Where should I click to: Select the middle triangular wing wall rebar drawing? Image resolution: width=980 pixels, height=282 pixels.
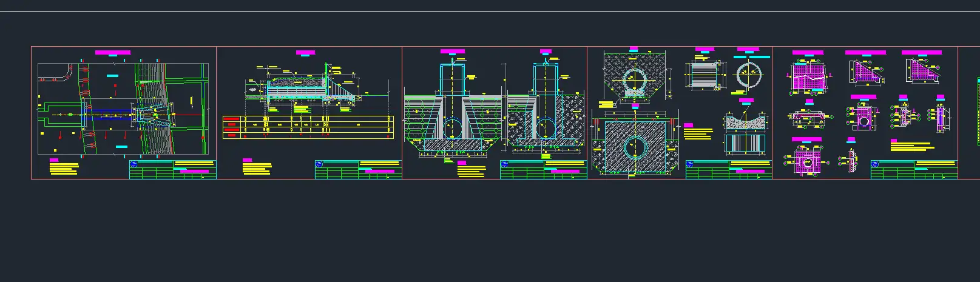pyautogui.click(x=864, y=72)
